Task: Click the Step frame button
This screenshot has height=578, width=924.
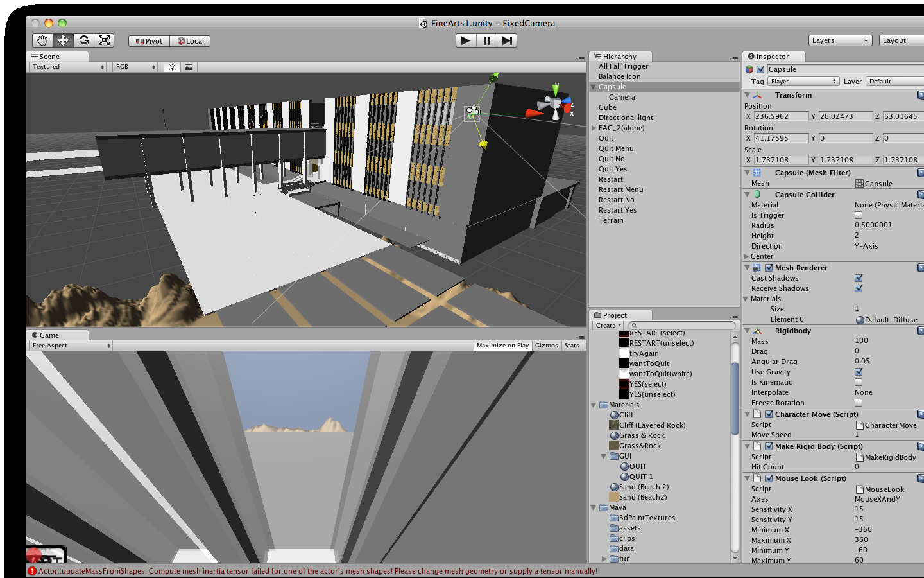Action: coord(507,40)
